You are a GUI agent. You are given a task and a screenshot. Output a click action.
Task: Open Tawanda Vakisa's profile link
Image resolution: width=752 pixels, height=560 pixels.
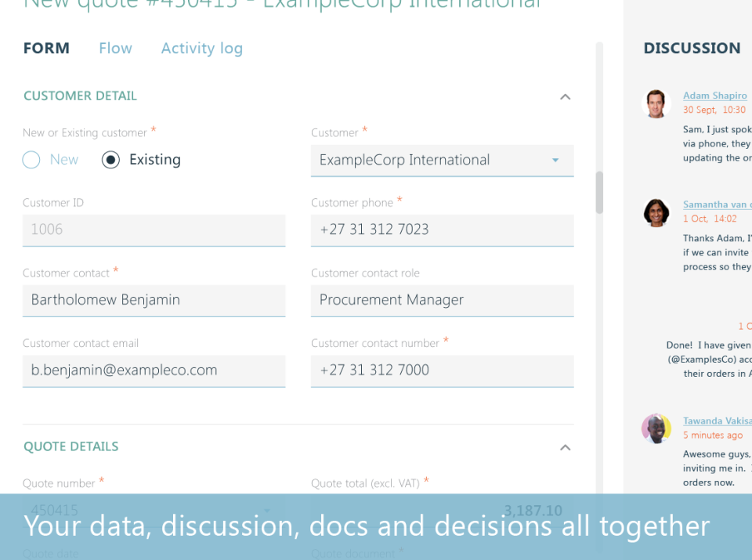(715, 421)
